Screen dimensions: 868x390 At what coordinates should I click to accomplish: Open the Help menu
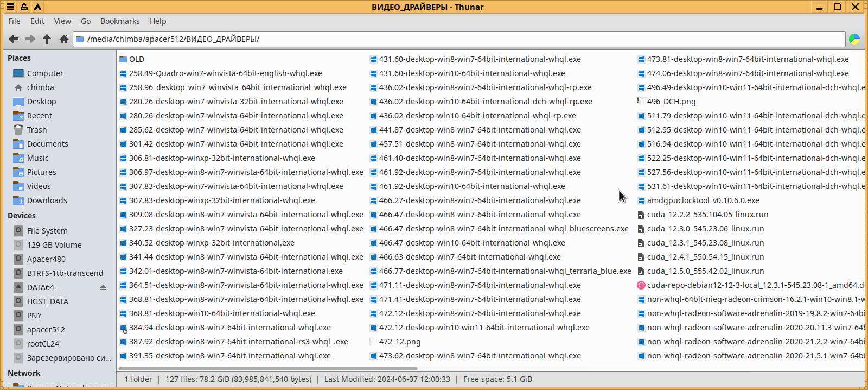[158, 21]
